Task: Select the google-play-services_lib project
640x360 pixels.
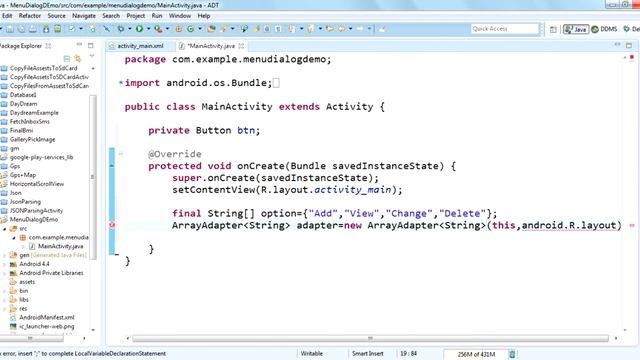Action: [x=41, y=157]
